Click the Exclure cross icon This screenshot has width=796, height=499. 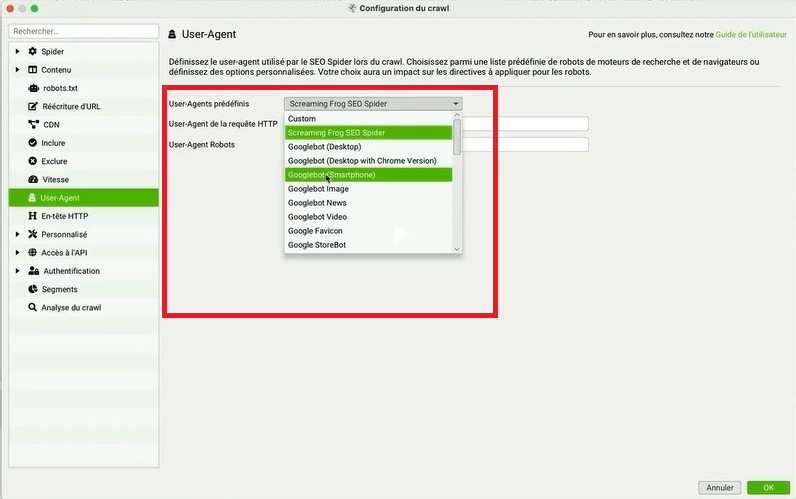[x=32, y=161]
